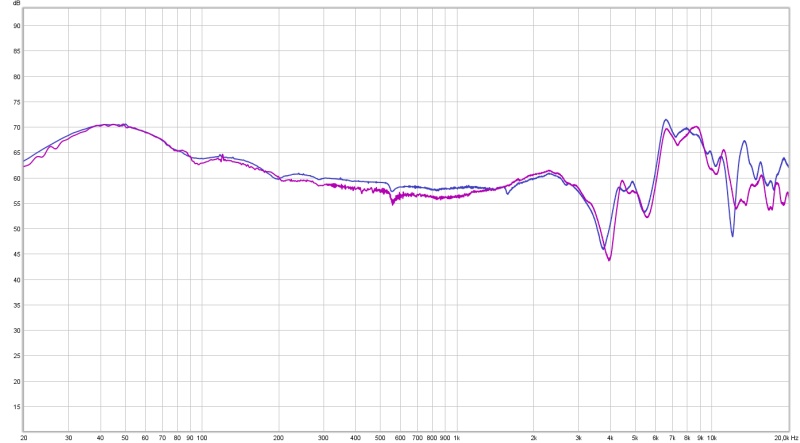Click the 'dB' label on the vertical axis
This screenshot has height=443, width=800.
[x=15, y=6]
